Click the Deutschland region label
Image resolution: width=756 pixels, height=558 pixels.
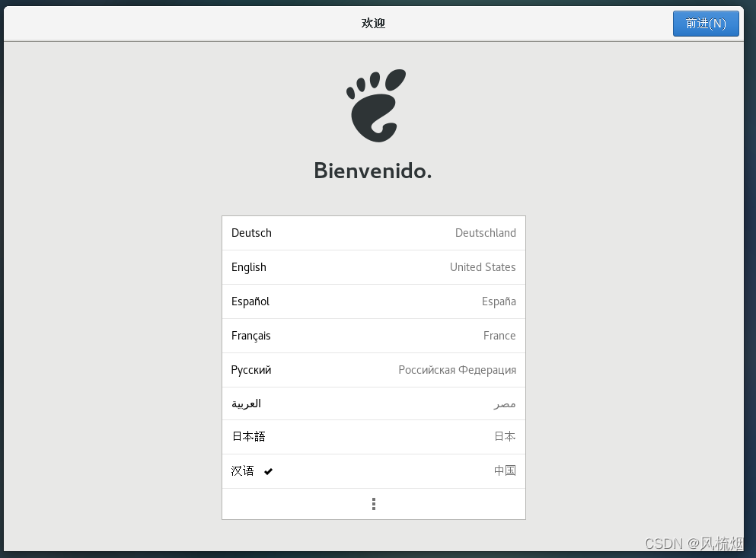click(486, 233)
